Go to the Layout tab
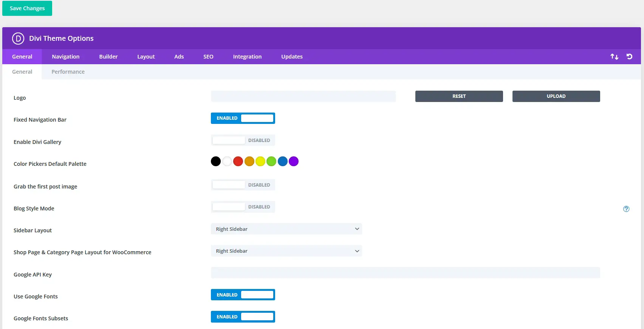Screen dimensions: 644x329 (146, 57)
